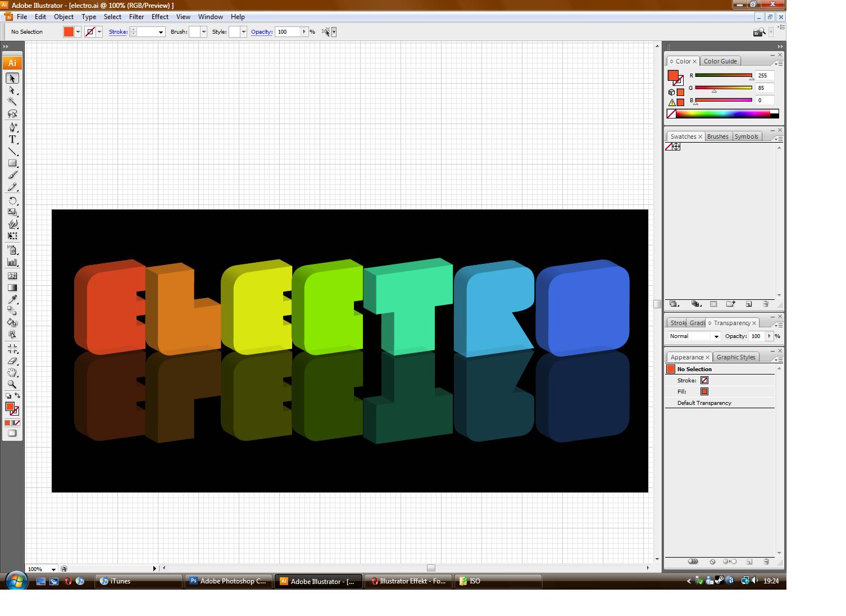
Task: Select the Blend tool
Action: (x=12, y=311)
